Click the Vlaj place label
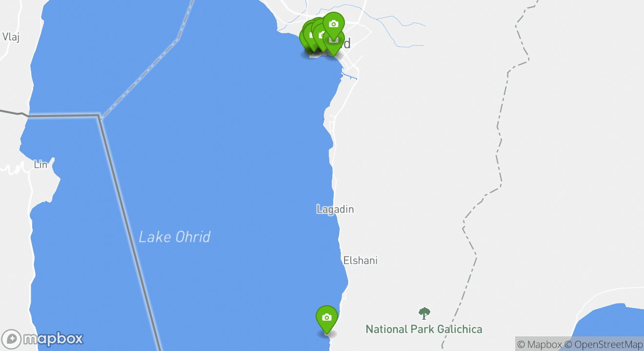The height and width of the screenshot is (351, 644). 11,37
